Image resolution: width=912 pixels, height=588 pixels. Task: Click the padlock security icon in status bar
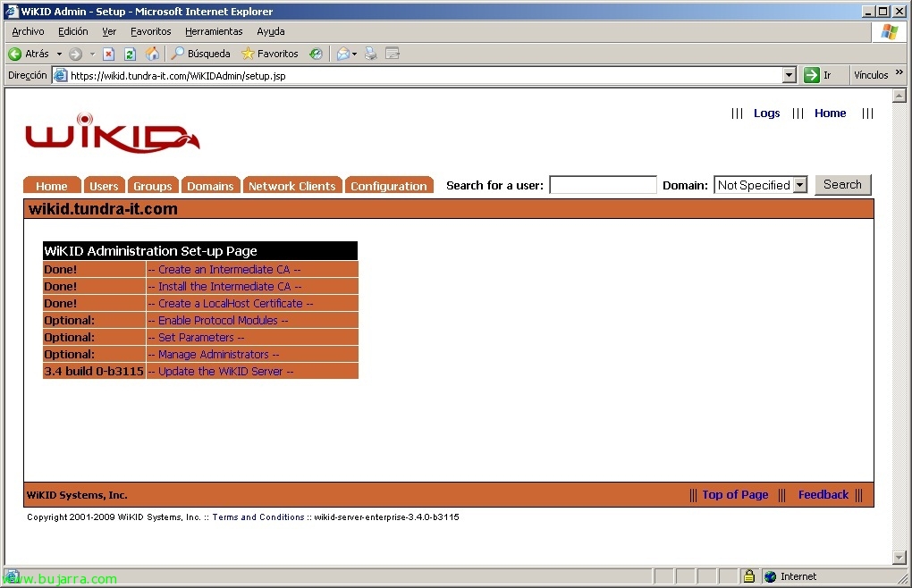[749, 576]
